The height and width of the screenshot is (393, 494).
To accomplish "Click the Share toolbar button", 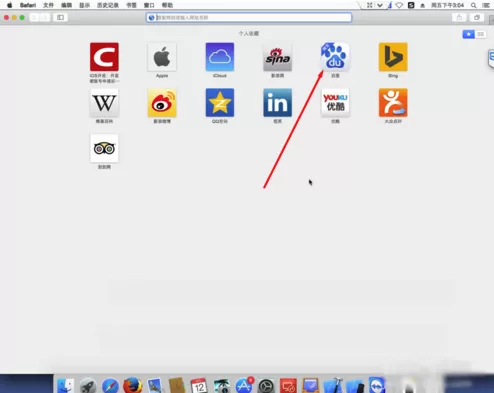I will (x=459, y=17).
